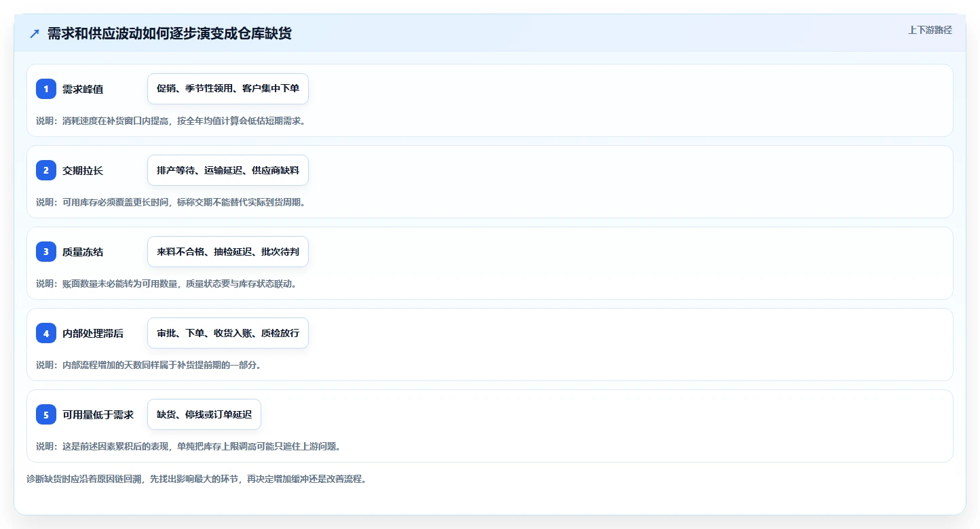
Task: Select the 需求峰值 step label
Action: tap(83, 89)
